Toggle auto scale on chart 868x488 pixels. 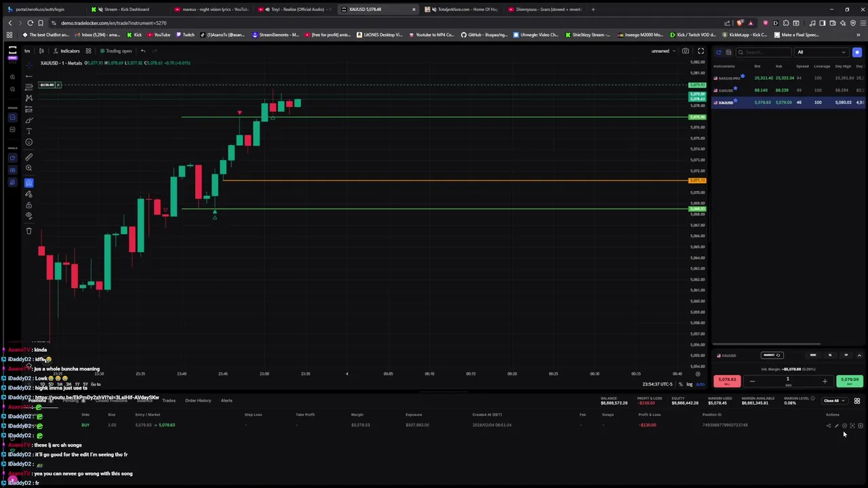point(700,384)
